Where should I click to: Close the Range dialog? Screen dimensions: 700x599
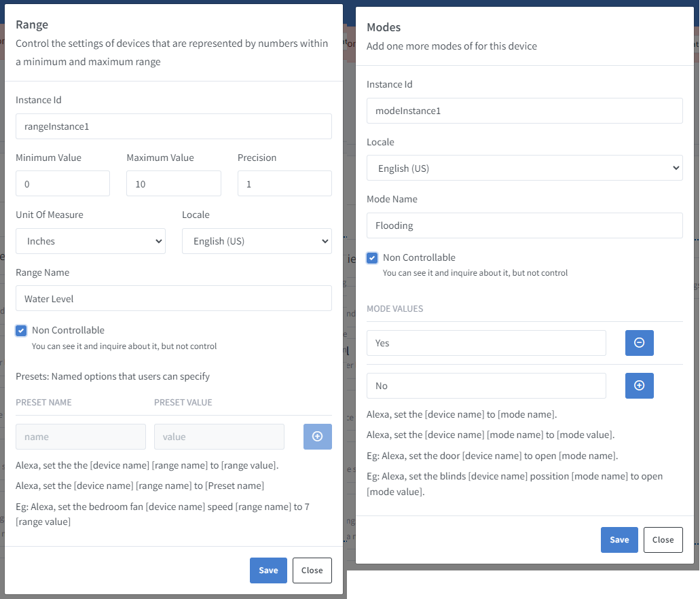312,570
